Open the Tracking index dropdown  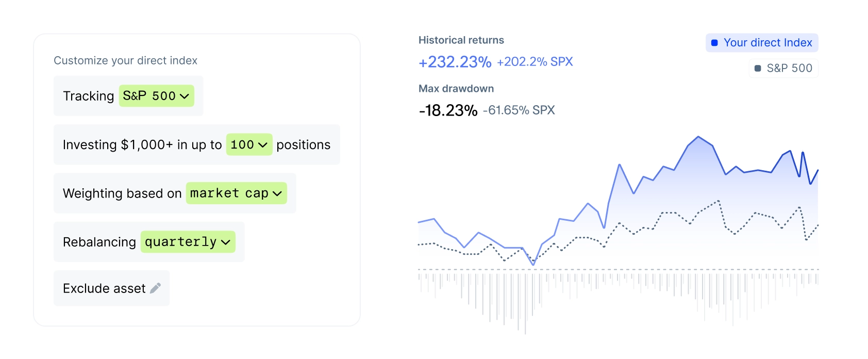pos(157,96)
